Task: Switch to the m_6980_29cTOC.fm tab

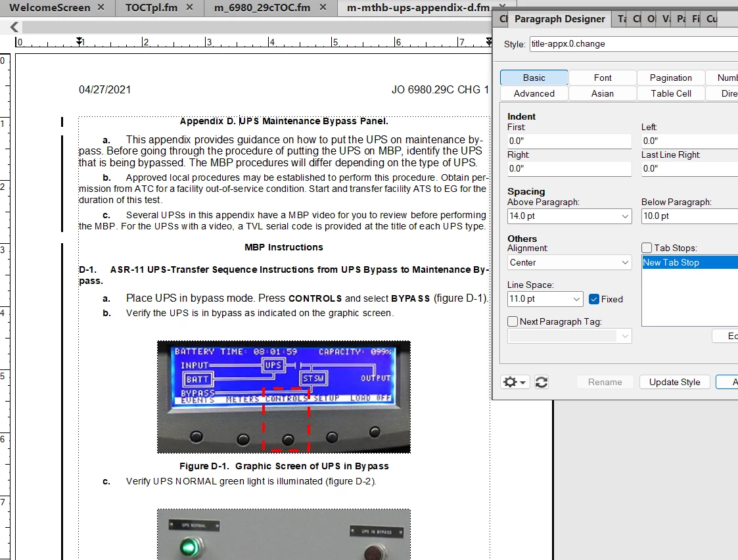Action: [262, 7]
